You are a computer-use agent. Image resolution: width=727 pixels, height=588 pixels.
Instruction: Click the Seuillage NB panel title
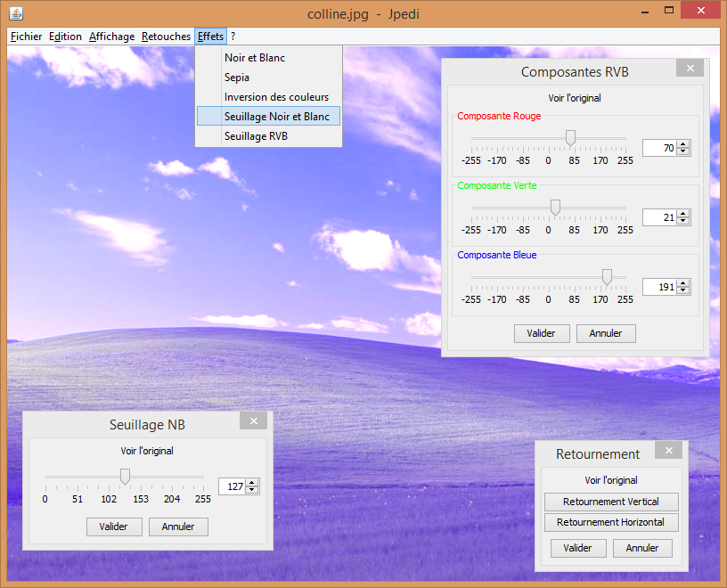pos(147,425)
